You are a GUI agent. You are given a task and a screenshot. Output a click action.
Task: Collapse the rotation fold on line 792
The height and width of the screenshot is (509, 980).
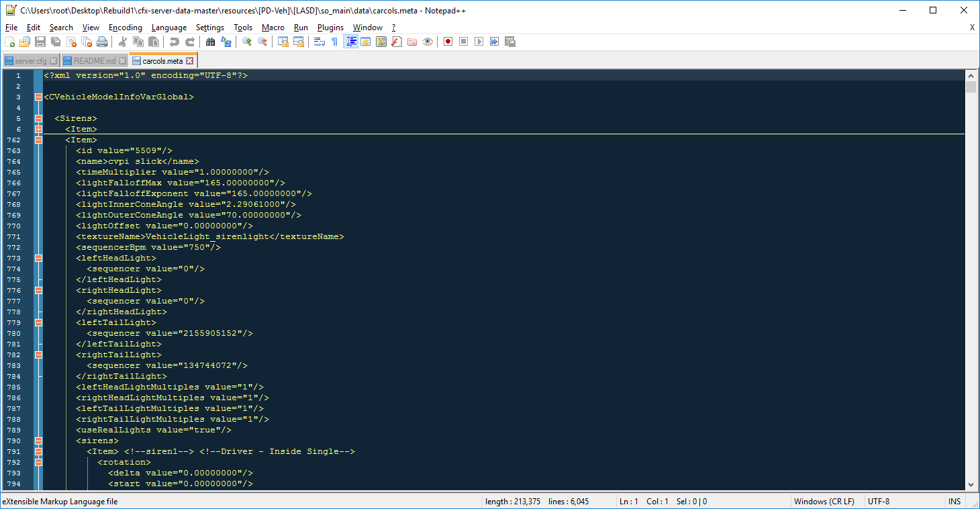pos(38,462)
